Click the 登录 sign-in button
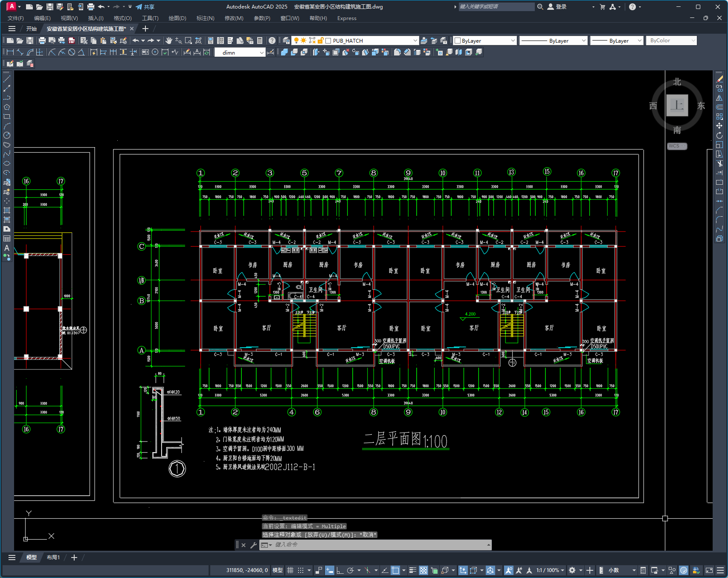Screen dimensions: 728x578 click(557, 7)
